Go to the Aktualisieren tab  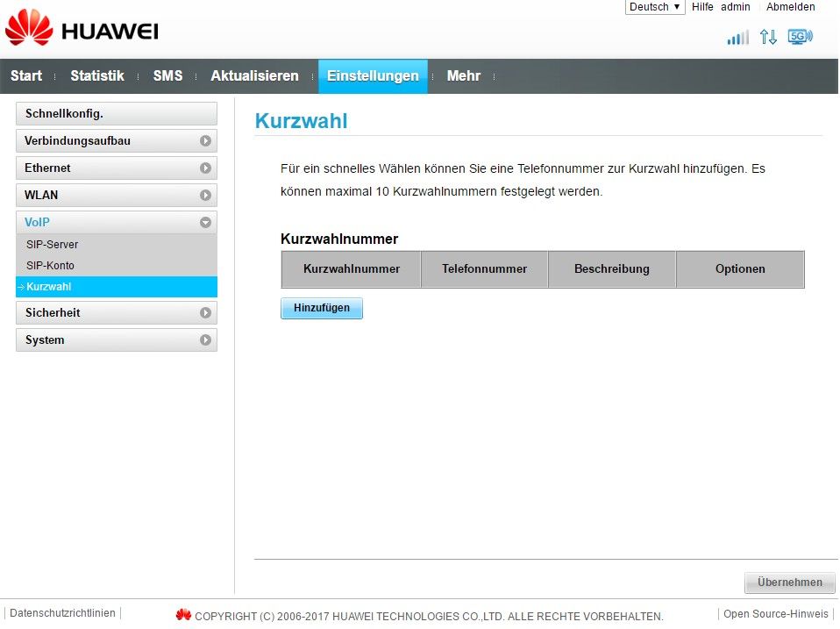[x=254, y=76]
